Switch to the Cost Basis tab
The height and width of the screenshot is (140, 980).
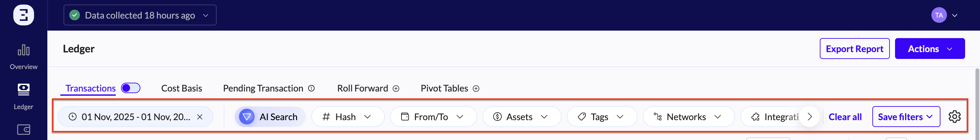[182, 89]
